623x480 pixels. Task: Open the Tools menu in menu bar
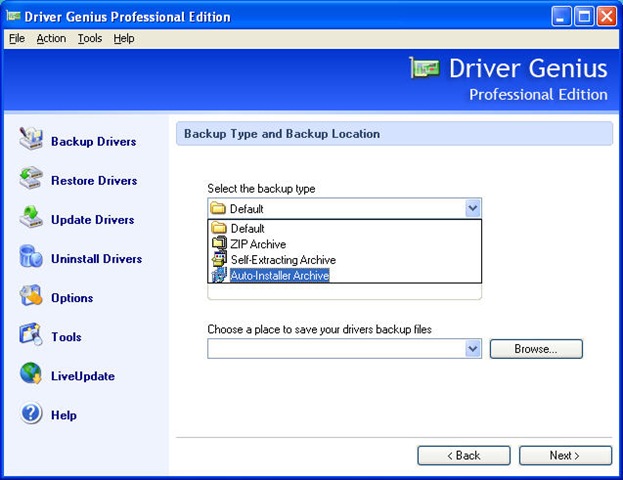pos(90,39)
